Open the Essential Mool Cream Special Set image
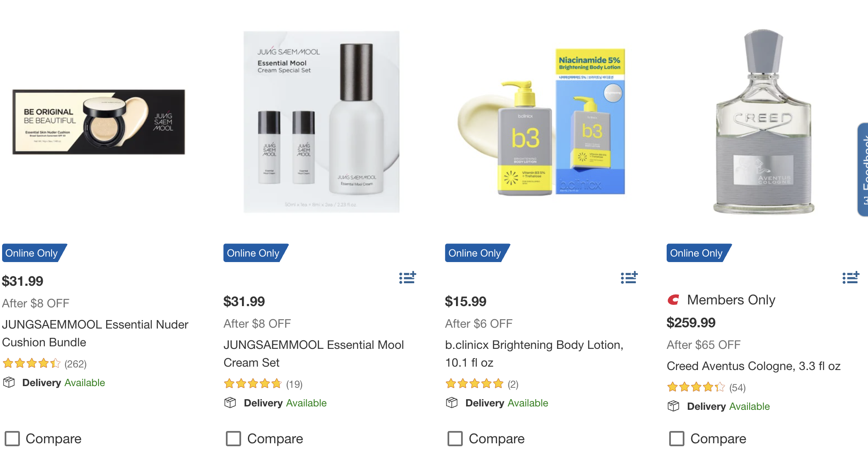This screenshot has height=453, width=868. point(321,122)
